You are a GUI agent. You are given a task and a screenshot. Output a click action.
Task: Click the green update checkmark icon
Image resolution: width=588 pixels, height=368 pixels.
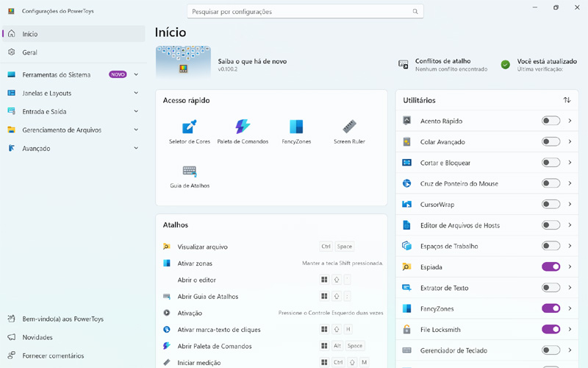tap(506, 65)
